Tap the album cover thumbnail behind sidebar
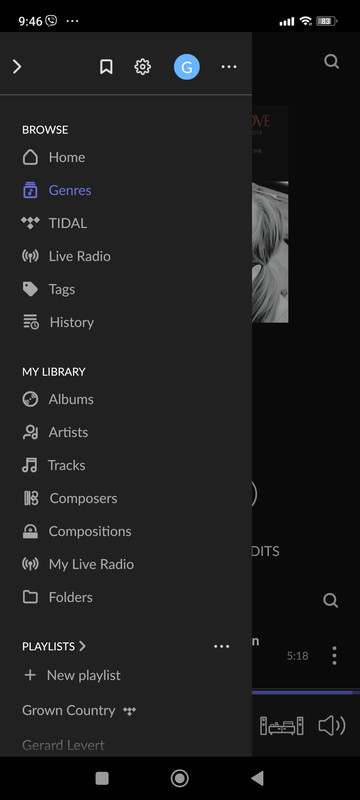Viewport: 360px width, 800px height. pos(270,214)
